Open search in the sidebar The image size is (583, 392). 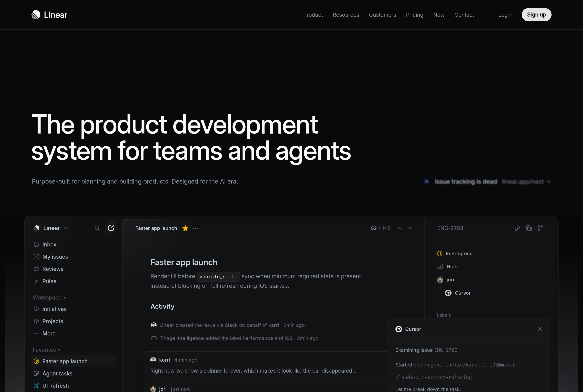[97, 228]
